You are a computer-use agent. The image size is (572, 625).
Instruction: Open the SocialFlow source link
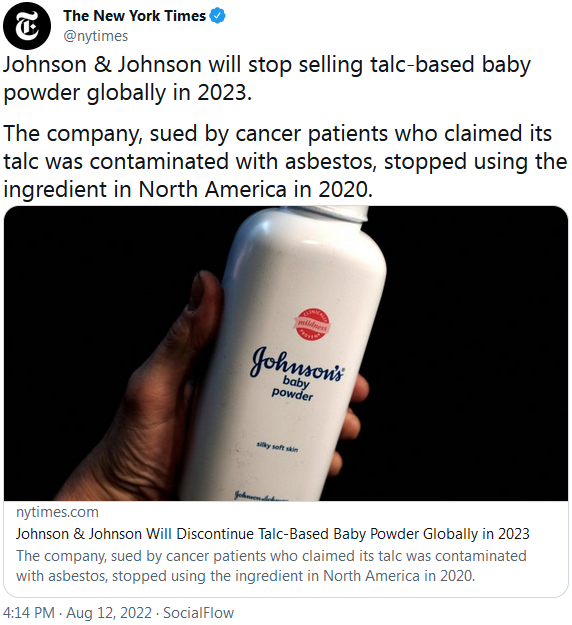[199, 613]
